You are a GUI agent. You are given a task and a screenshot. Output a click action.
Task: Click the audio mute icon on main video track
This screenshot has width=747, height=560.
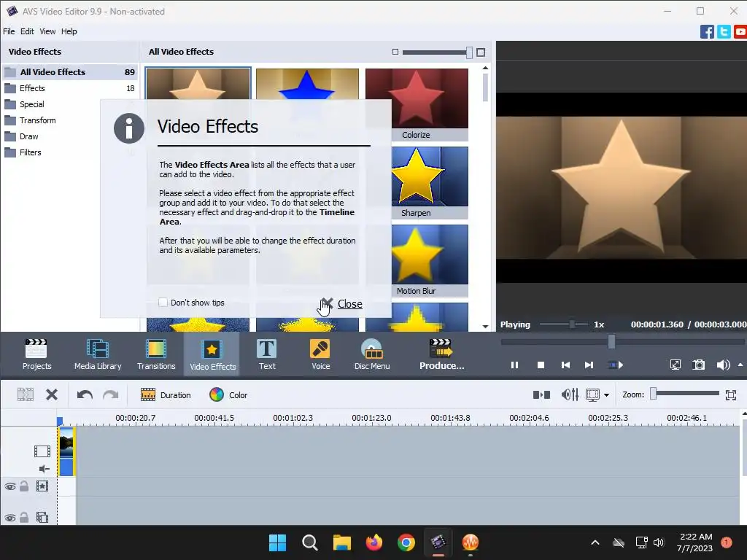44,469
